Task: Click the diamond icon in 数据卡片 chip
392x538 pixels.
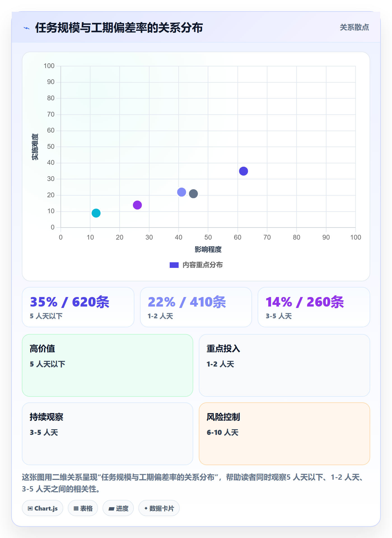Action: pyautogui.click(x=146, y=508)
